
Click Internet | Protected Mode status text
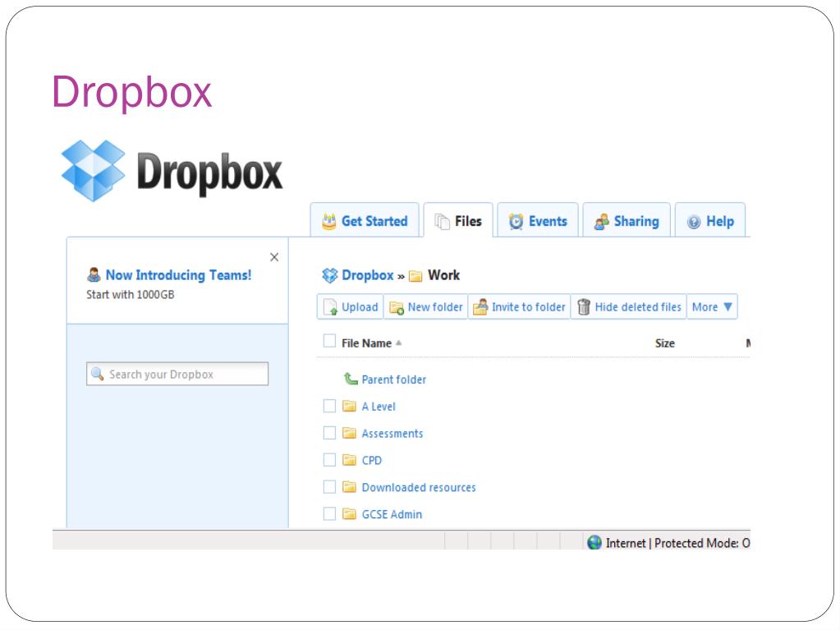(x=677, y=543)
